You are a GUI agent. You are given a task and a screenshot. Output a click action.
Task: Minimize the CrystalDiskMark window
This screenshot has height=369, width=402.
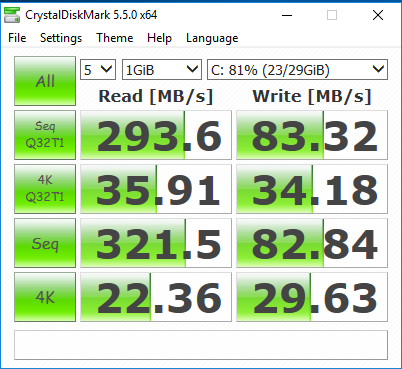pos(287,15)
